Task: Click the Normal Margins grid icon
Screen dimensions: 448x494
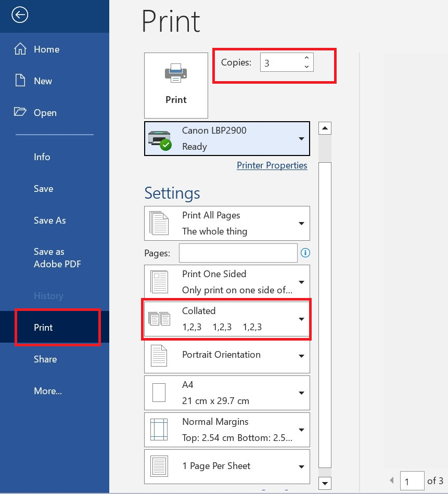Action: (159, 430)
